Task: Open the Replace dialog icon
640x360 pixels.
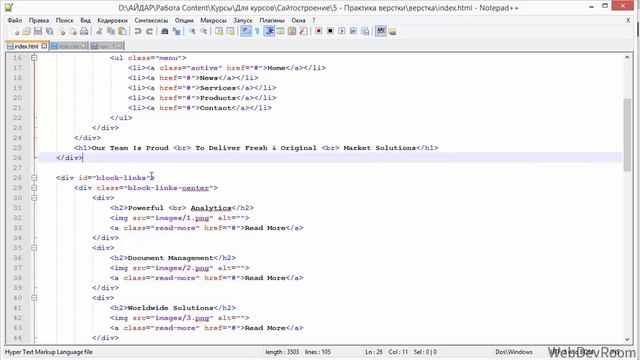Action: tap(176, 31)
